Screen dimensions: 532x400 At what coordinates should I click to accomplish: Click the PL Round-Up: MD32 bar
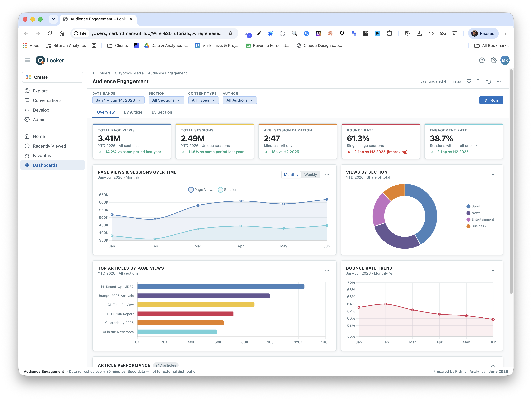tap(221, 287)
